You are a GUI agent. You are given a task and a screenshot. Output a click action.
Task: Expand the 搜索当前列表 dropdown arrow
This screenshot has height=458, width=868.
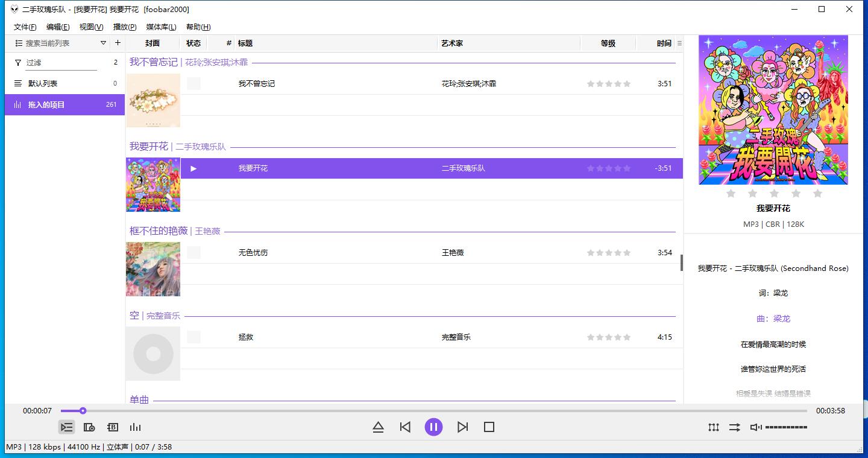point(103,43)
